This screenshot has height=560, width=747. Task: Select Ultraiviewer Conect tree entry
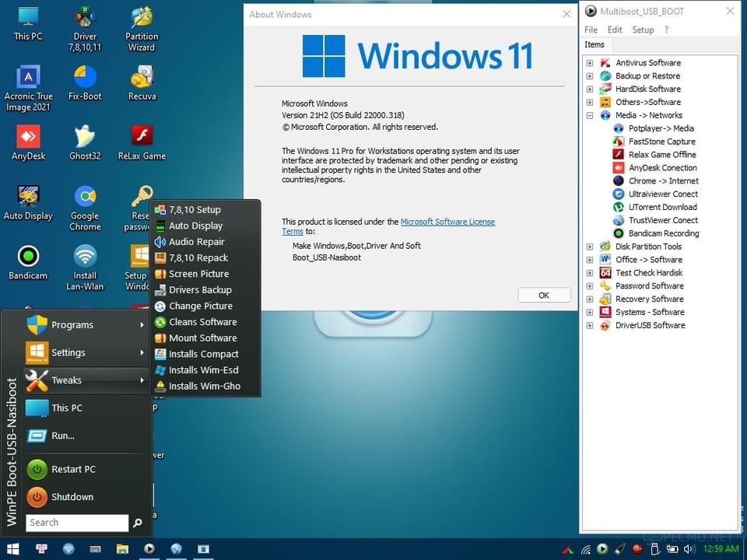tap(663, 194)
